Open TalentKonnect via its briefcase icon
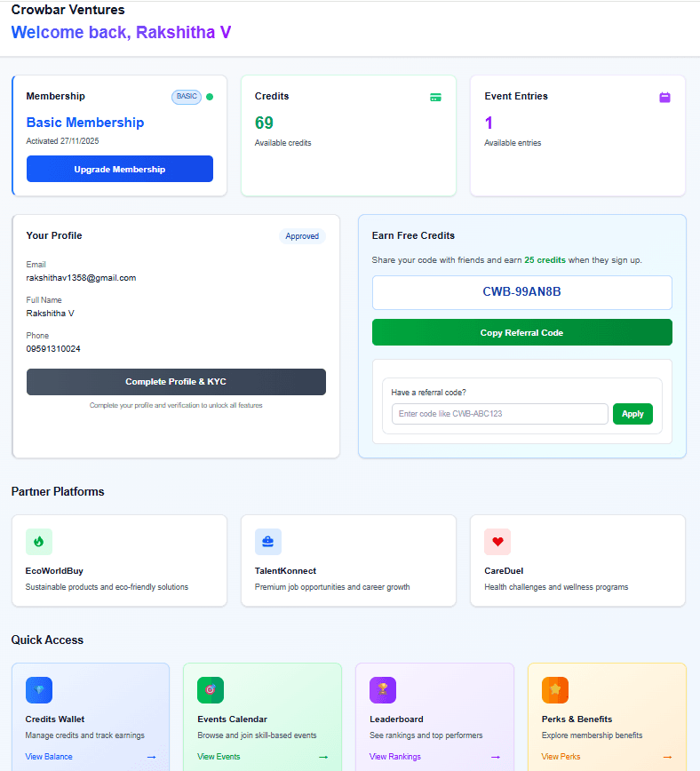Screen dimensions: 700x771 click(268, 541)
